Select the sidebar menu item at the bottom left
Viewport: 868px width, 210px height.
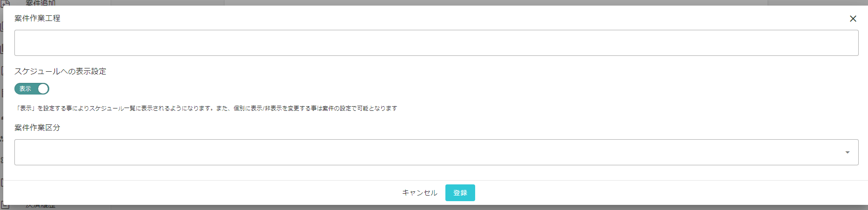[x=40, y=207]
